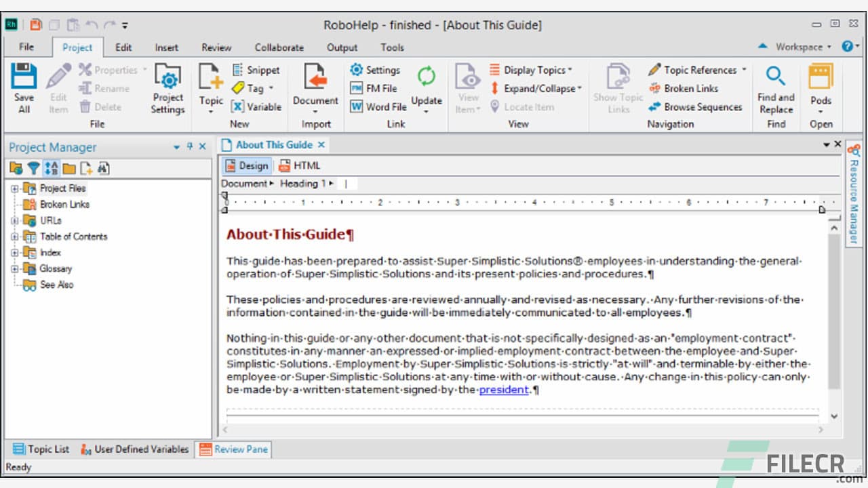Click the president hyperlink in document
This screenshot has height=488, width=868.
504,390
